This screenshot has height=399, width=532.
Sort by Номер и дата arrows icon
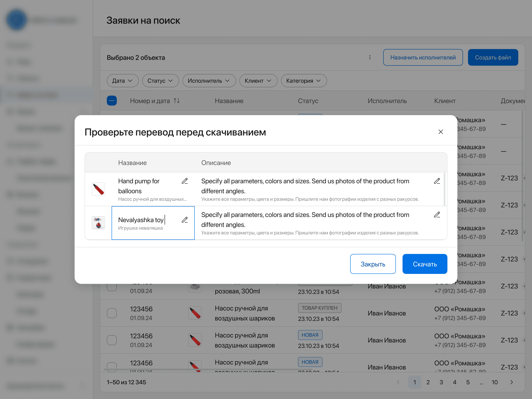tap(177, 101)
